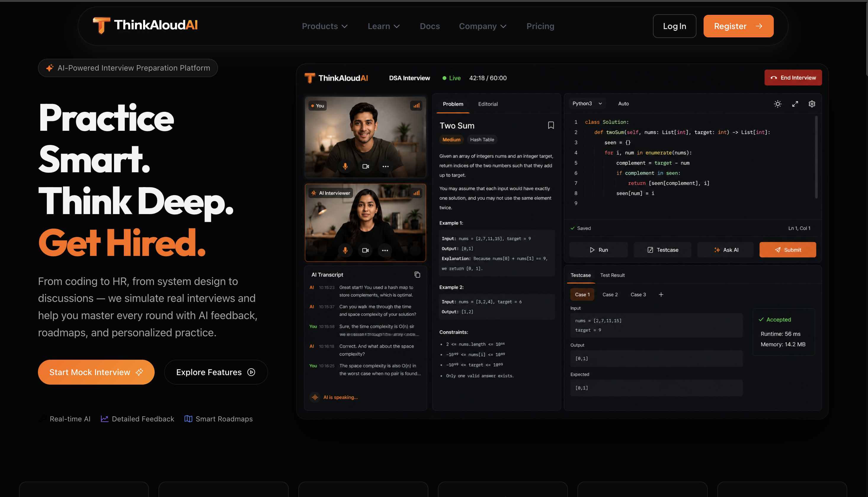Click signal strength icon on your video
This screenshot has height=497, width=868.
(416, 106)
